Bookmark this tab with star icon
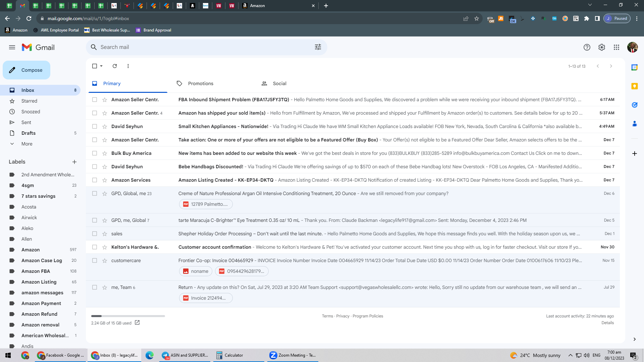This screenshot has width=644, height=362. (477, 18)
